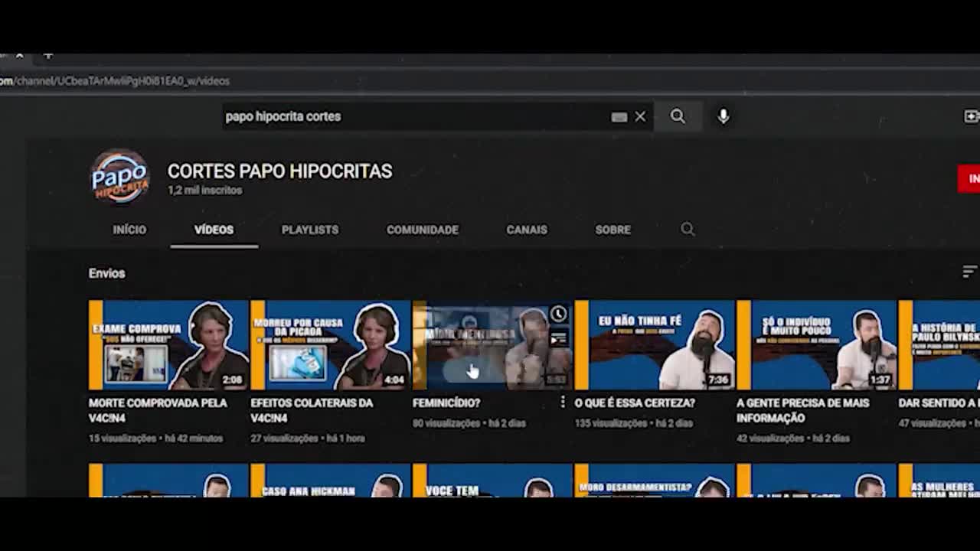This screenshot has height=551, width=980.
Task: Switch to the SOBRE tab
Action: 613,230
